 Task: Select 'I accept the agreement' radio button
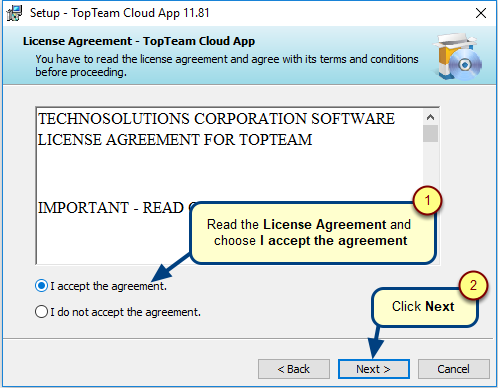click(41, 286)
